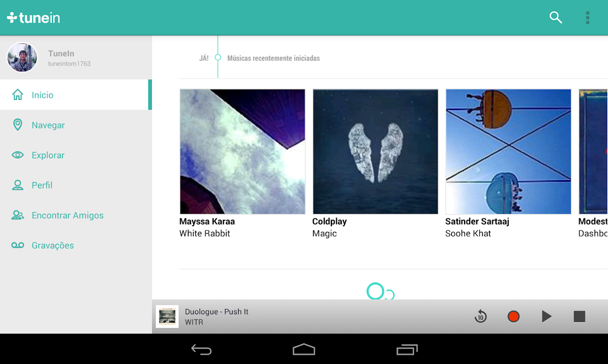Open the search magnifier icon
608x364 pixels.
[x=555, y=17]
